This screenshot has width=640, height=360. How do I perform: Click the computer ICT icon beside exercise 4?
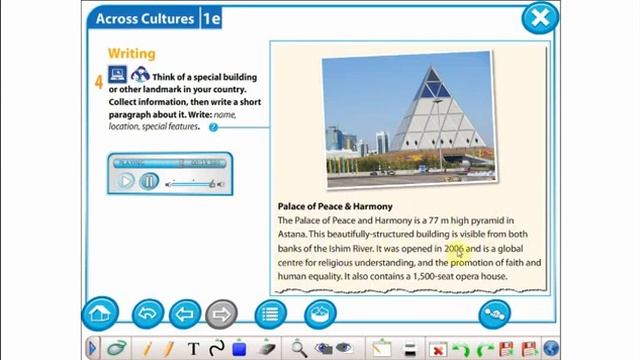[118, 74]
